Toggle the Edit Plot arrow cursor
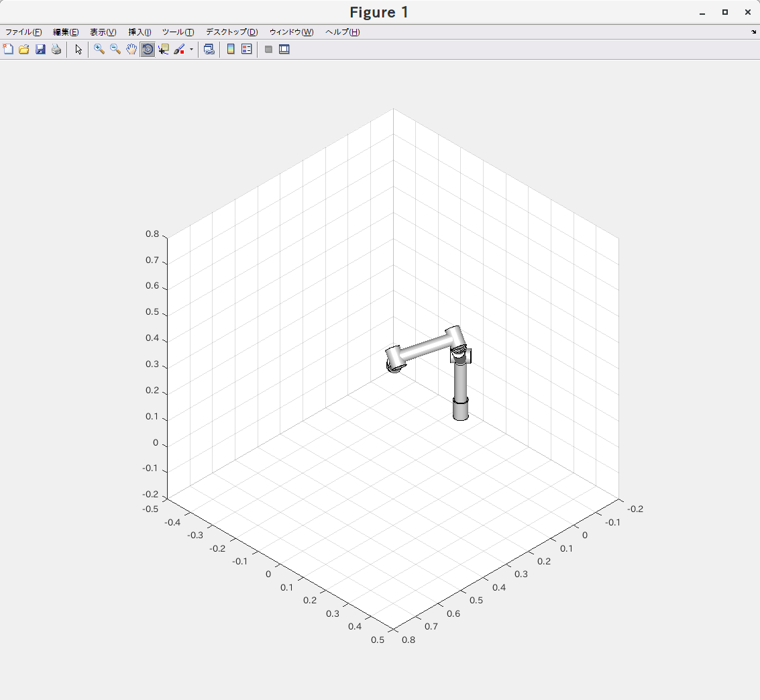Viewport: 760px width, 700px height. coord(78,50)
